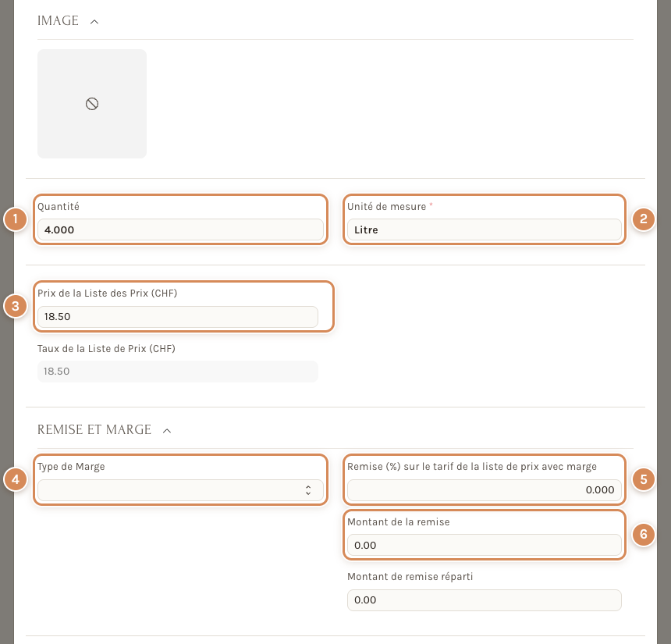Screen dimensions: 671x644
Task: Click the no-image placeholder icon
Action: point(92,104)
